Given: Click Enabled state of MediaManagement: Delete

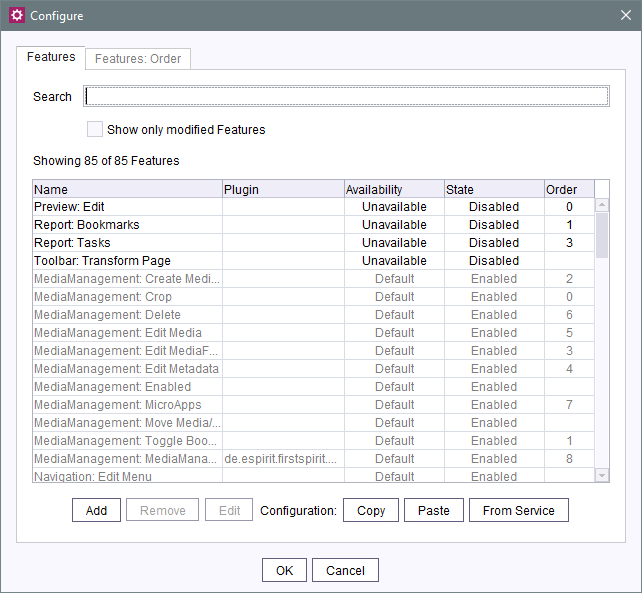Looking at the screenshot, I should 494,315.
